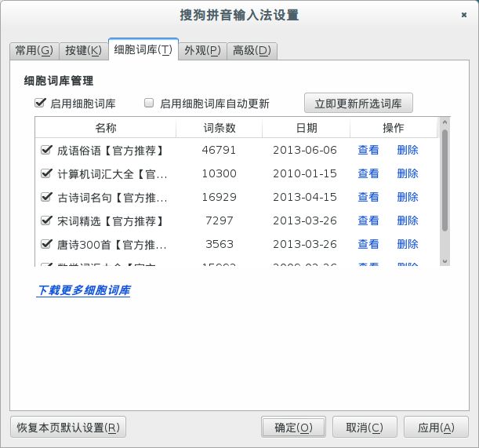
Task: Click the list scrollbar up arrow
Action: [x=445, y=122]
